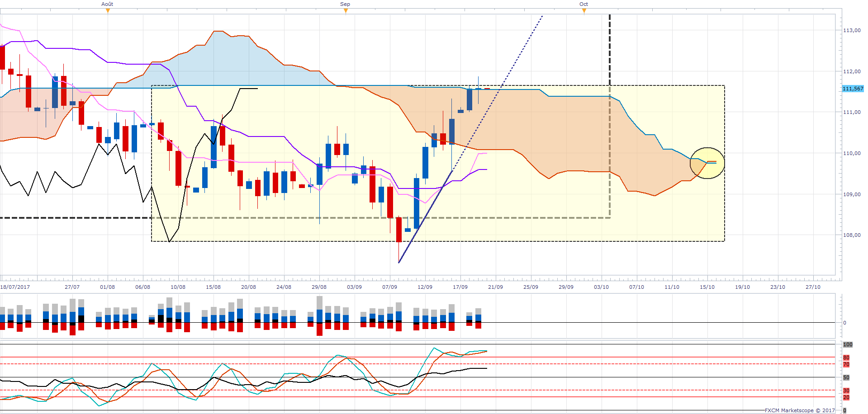868x414 pixels.
Task: Select the 03/09 date label
Action: pos(354,287)
